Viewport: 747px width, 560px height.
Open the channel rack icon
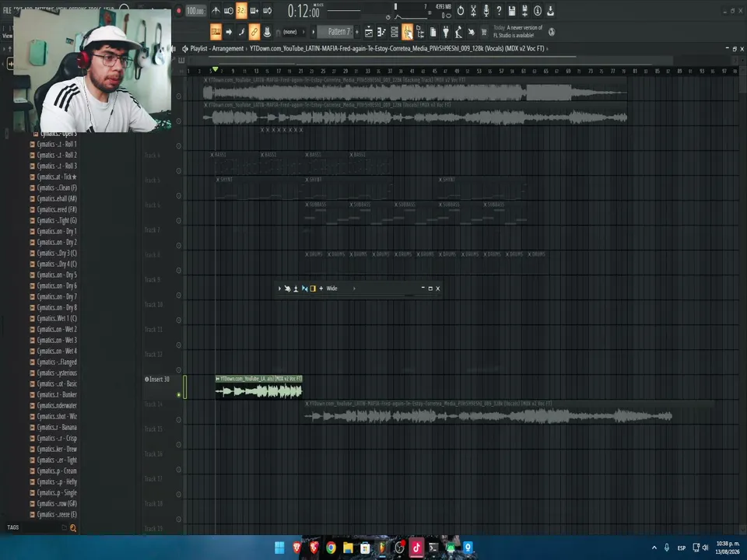395,32
